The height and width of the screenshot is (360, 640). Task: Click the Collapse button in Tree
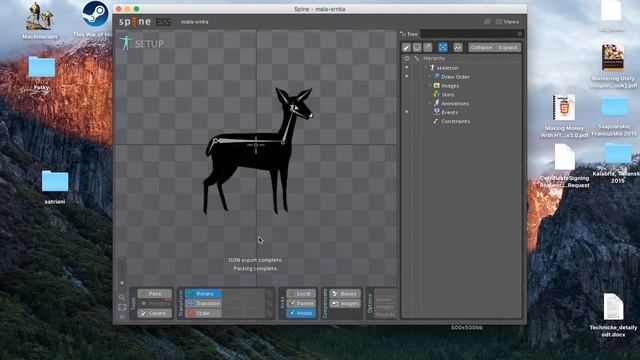pyautogui.click(x=481, y=48)
